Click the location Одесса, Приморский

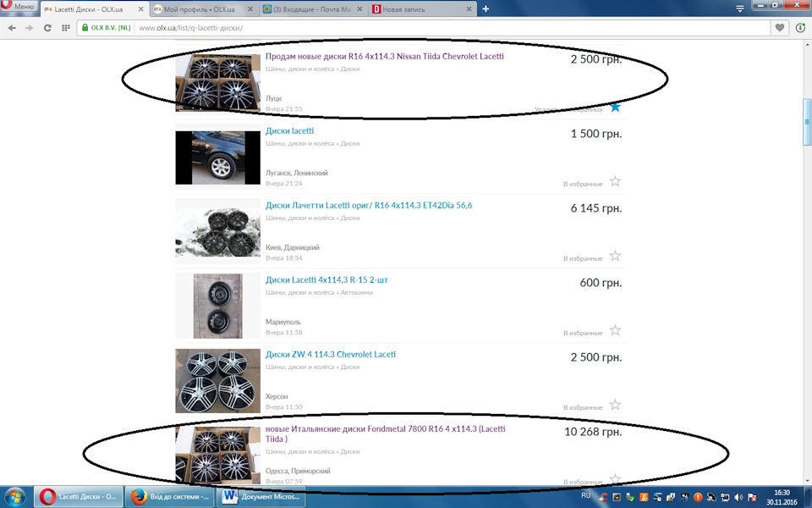click(298, 472)
